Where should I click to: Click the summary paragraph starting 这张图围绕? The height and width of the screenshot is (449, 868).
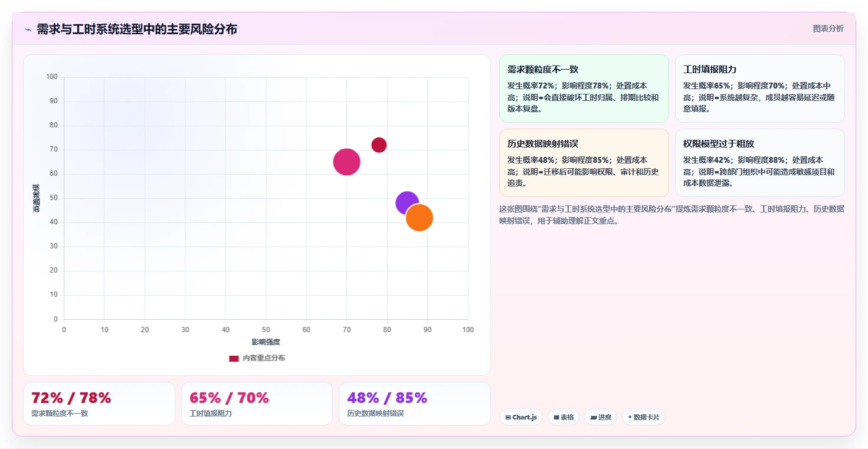point(672,215)
